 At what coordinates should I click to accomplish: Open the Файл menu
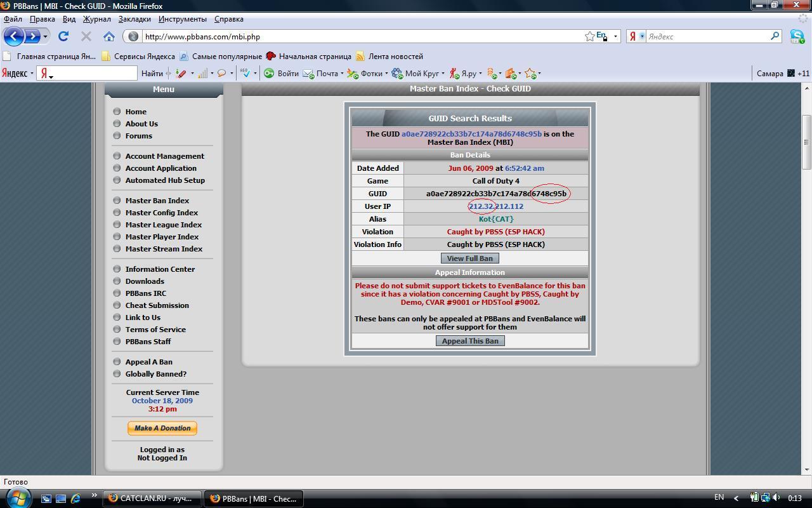tap(13, 19)
